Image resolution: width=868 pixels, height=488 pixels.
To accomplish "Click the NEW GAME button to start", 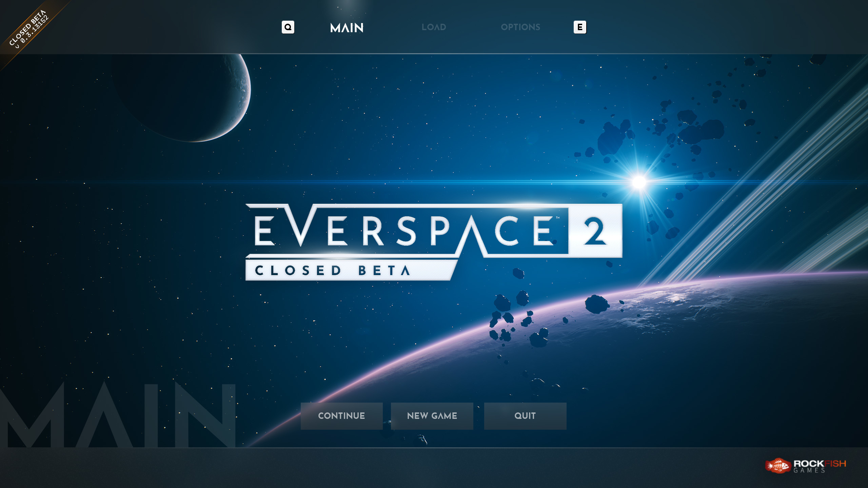I will [x=432, y=415].
